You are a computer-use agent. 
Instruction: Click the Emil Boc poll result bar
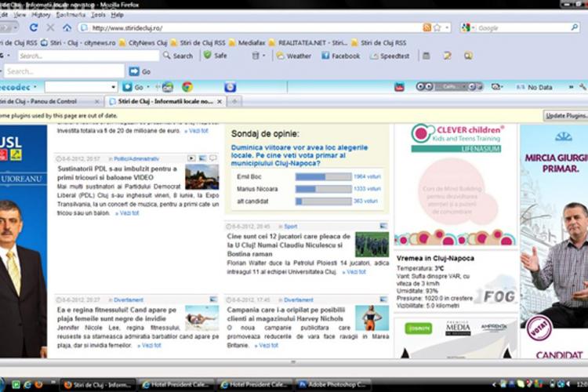323,176
